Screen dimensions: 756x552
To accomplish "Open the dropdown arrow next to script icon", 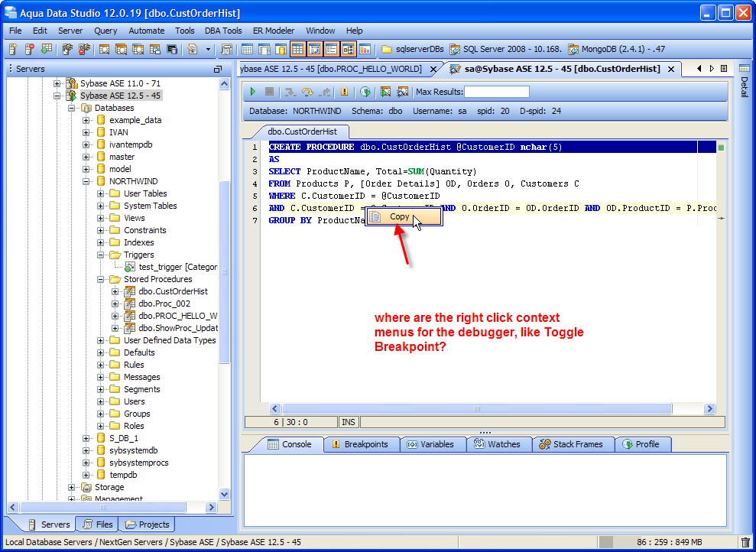I will click(208, 49).
